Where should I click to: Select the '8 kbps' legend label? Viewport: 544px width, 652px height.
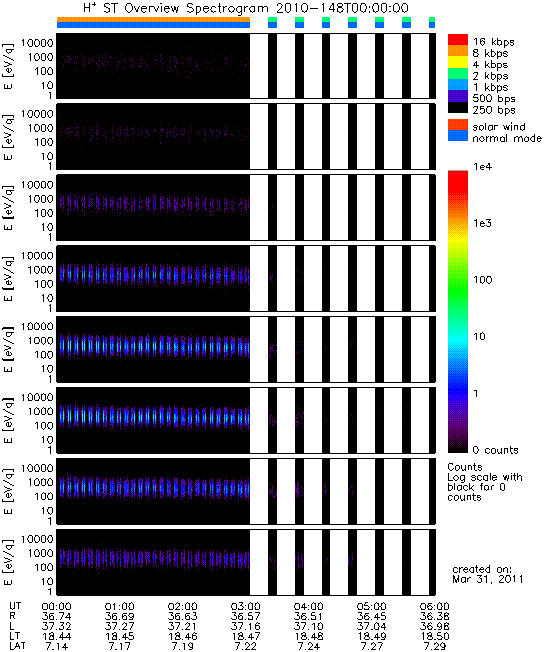point(490,53)
